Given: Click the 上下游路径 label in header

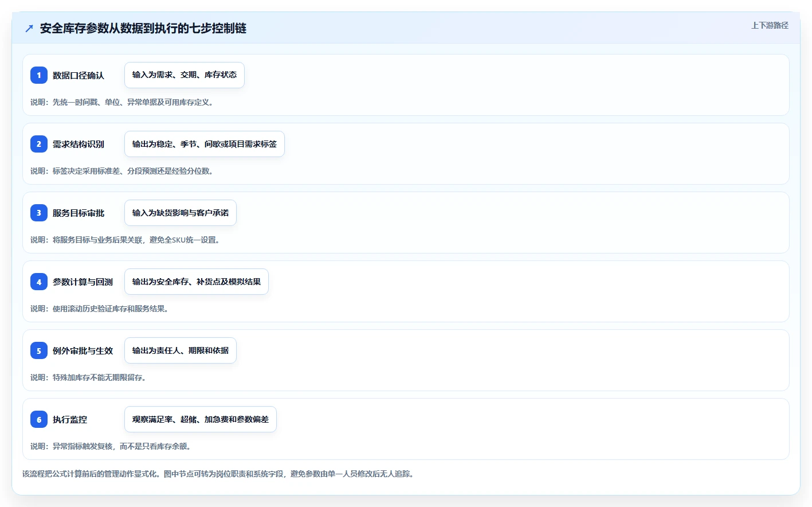Looking at the screenshot, I should (770, 25).
